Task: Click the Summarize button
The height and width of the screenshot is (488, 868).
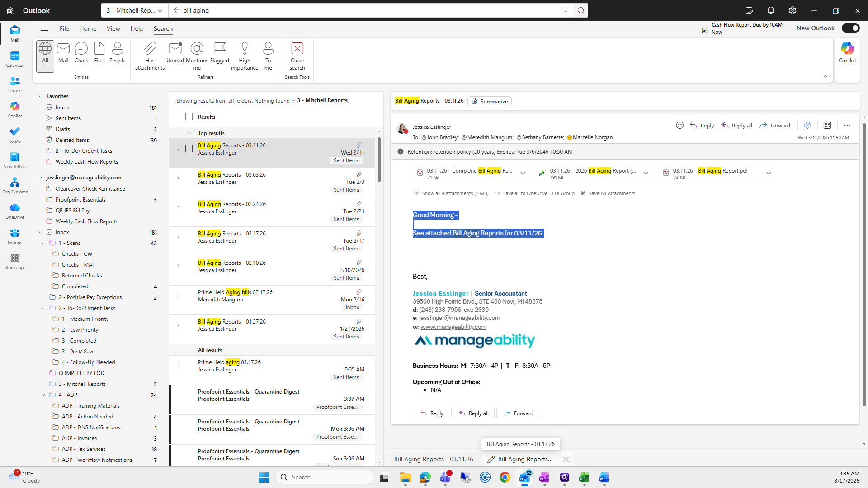Action: tap(490, 101)
